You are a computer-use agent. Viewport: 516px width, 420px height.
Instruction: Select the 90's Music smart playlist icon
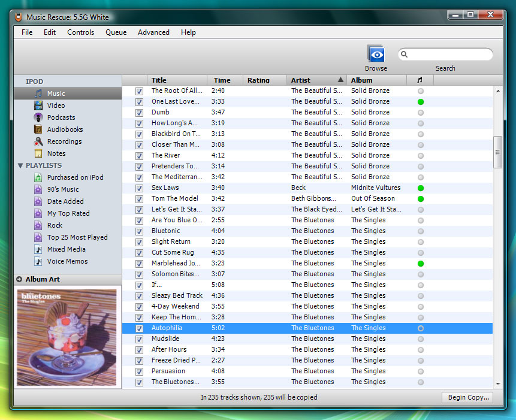pos(38,189)
